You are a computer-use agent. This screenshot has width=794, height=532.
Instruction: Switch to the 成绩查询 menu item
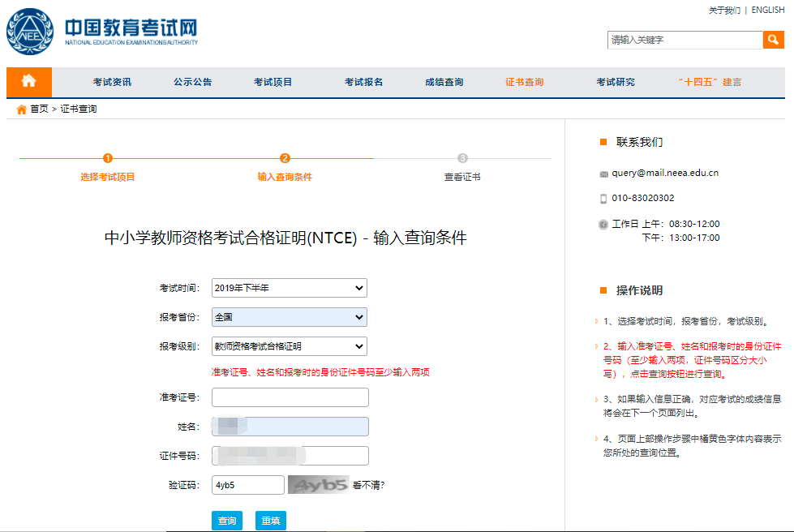(x=443, y=82)
